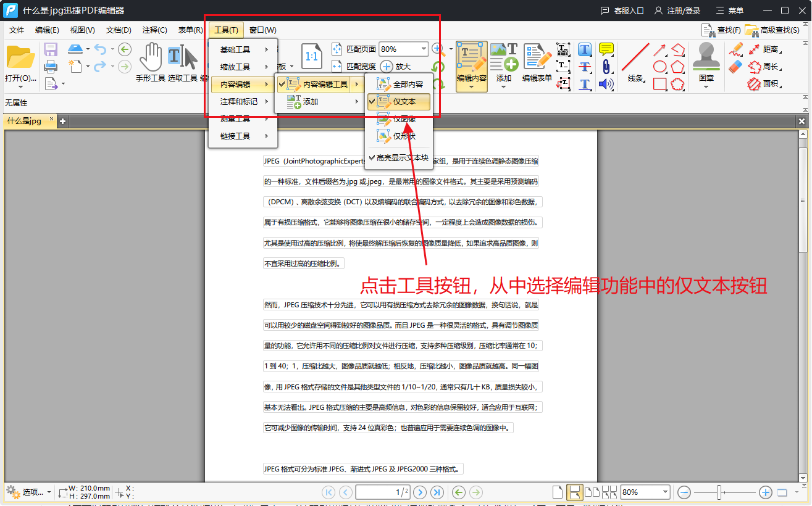Open the Edit (编辑) menu
The width and height of the screenshot is (812, 506).
pyautogui.click(x=47, y=30)
